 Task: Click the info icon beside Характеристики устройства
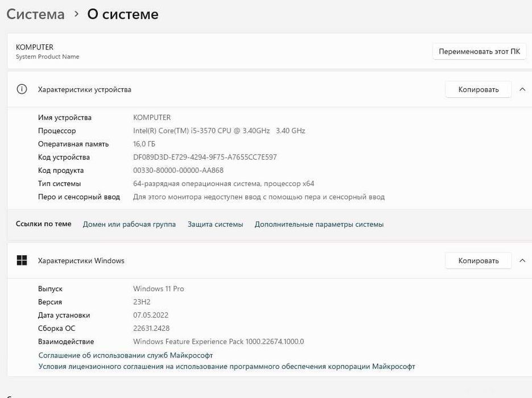tap(22, 89)
